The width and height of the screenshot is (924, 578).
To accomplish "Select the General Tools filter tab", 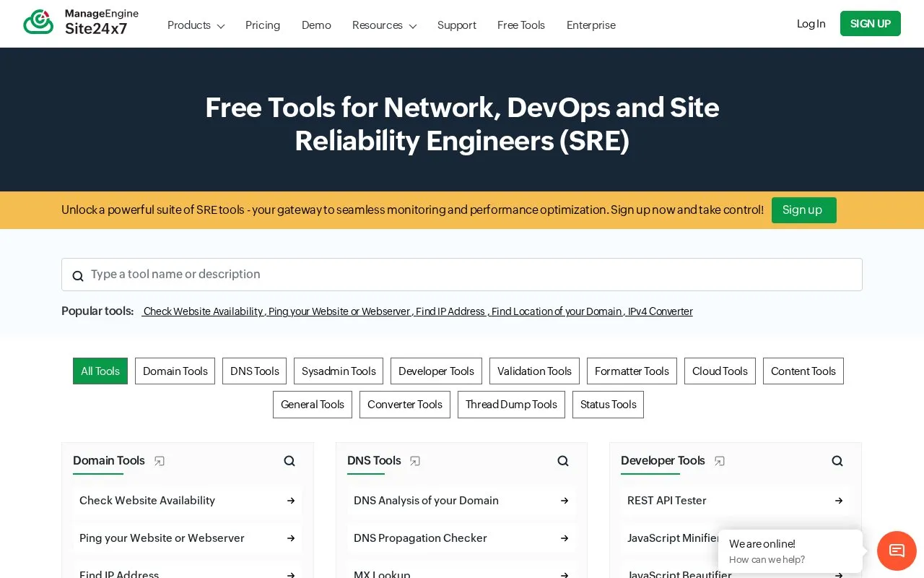I will [313, 405].
